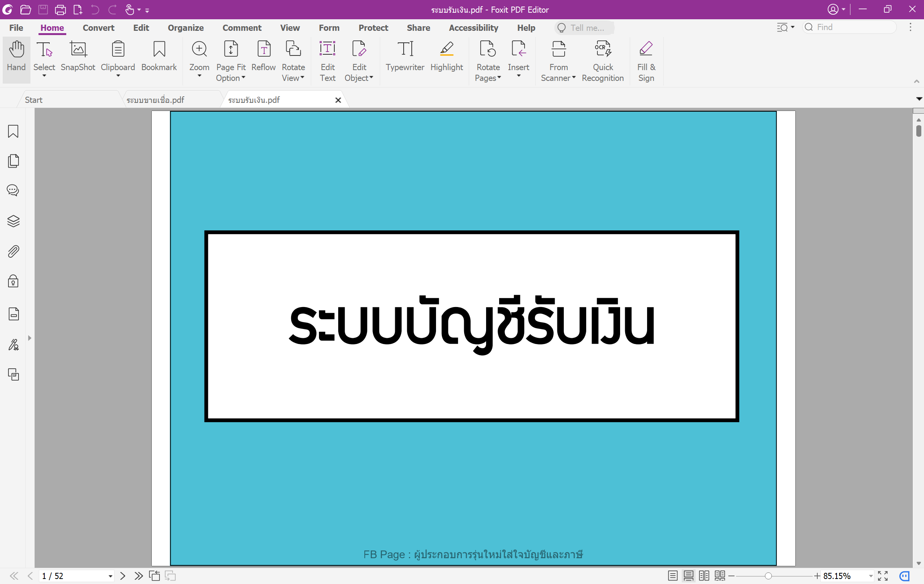Open file icon in quick access toolbar

pos(25,10)
